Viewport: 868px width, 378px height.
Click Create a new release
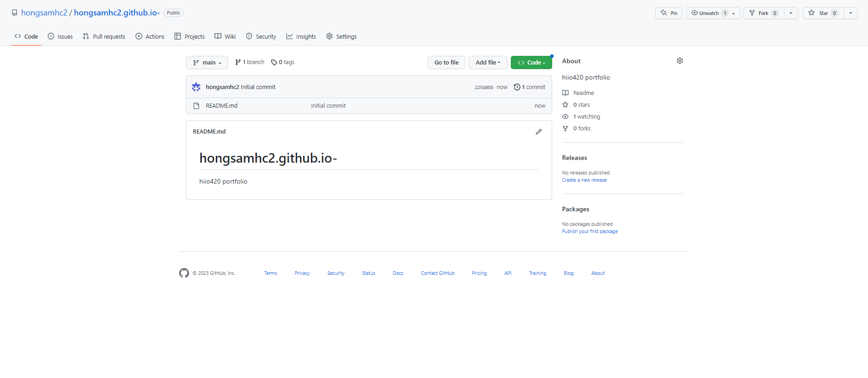coord(584,180)
